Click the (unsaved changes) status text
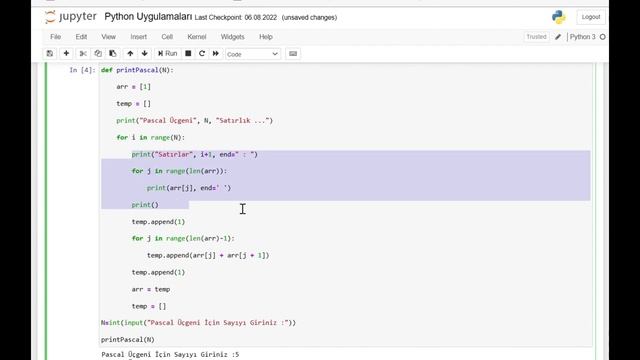Image resolution: width=640 pixels, height=360 pixels. pos(309,18)
